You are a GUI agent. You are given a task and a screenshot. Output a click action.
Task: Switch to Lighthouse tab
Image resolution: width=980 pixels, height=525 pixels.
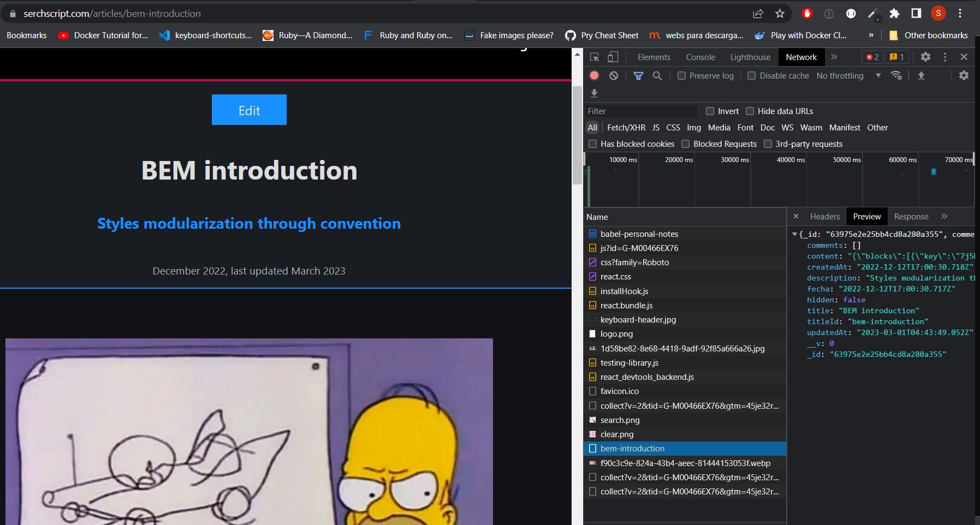(x=750, y=57)
